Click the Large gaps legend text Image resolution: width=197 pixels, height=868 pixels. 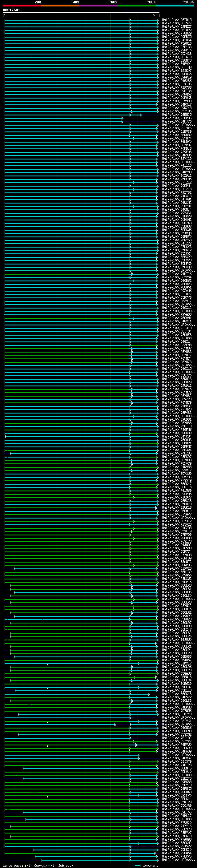[38, 865]
